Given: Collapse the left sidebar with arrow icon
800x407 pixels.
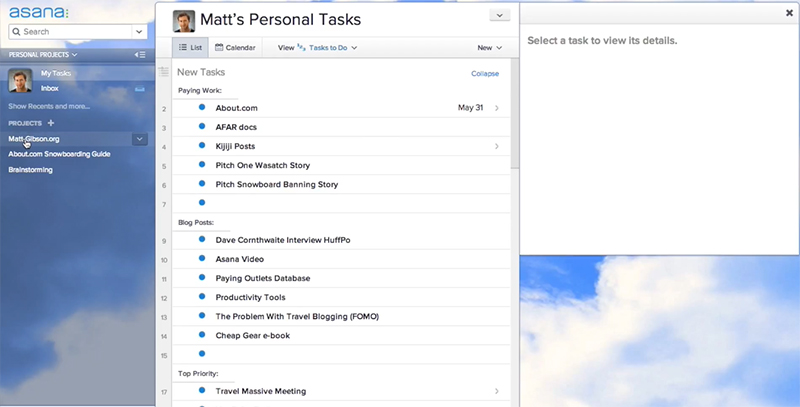Looking at the screenshot, I should pos(141,54).
